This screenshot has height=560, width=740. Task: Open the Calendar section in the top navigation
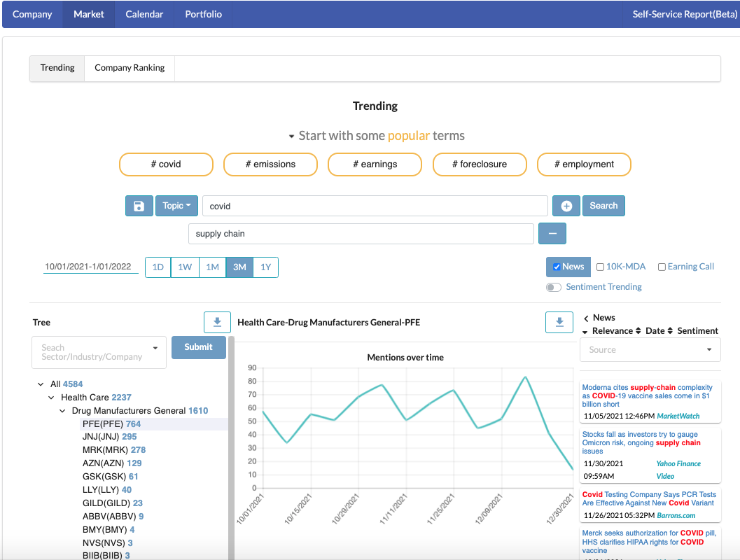(144, 14)
